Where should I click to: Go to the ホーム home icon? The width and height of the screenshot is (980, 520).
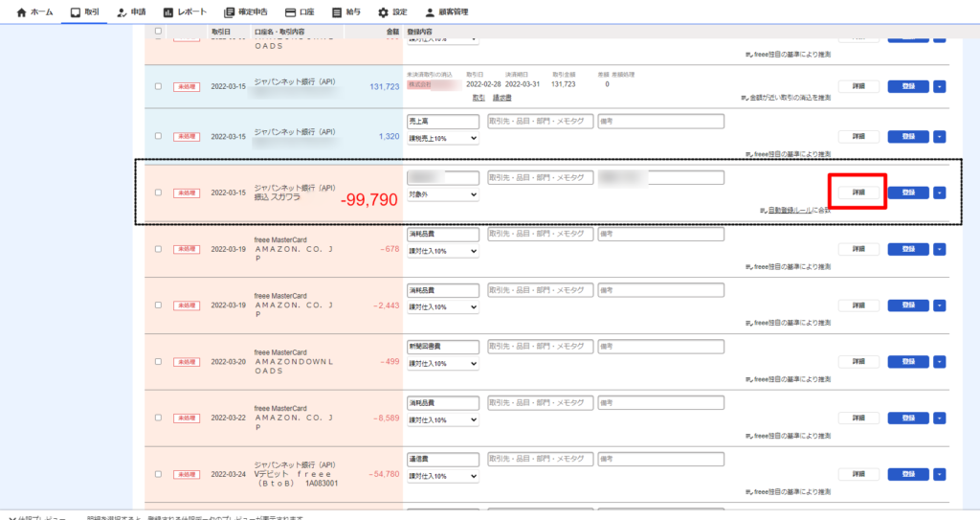[x=21, y=12]
